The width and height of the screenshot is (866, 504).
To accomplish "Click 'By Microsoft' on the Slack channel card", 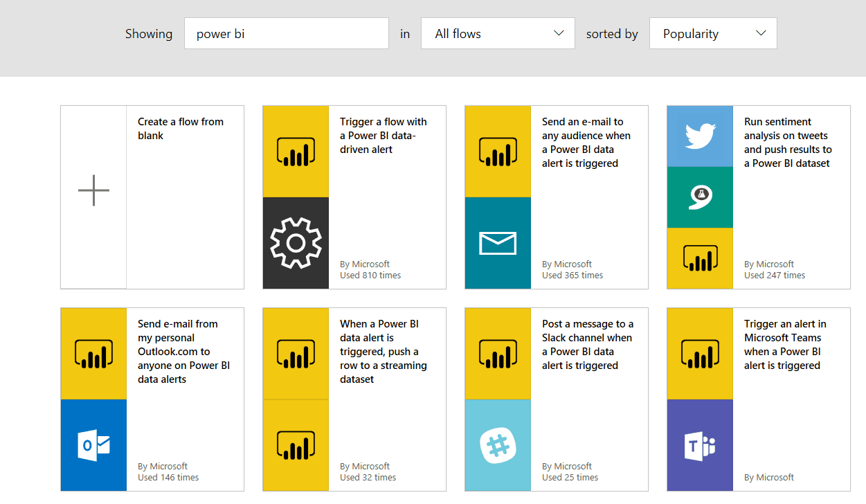I will 567,467.
